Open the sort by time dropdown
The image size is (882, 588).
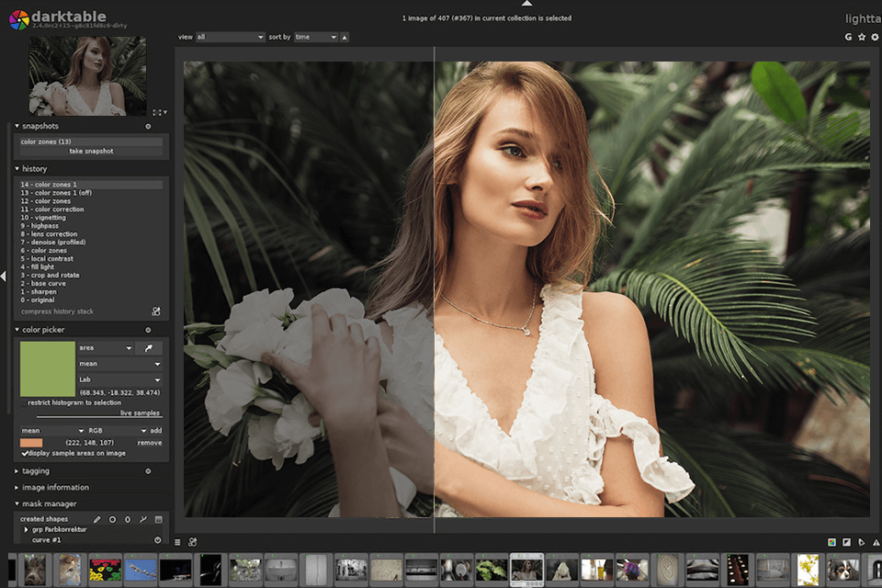[x=316, y=37]
